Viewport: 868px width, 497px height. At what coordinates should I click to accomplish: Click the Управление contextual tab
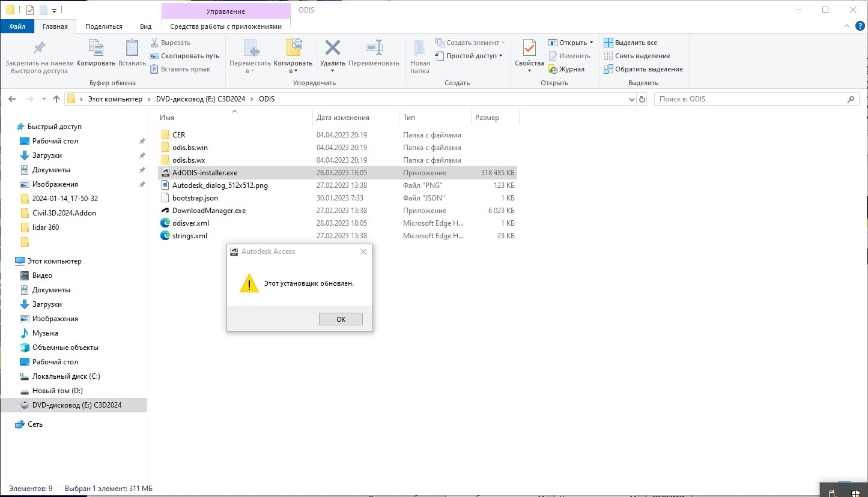click(x=226, y=11)
